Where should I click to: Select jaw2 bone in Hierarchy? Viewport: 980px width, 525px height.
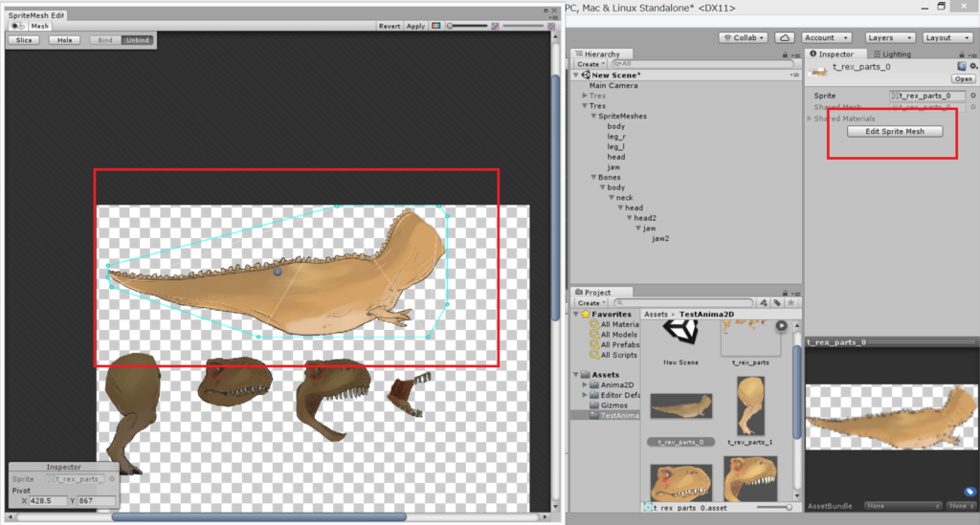coord(660,238)
